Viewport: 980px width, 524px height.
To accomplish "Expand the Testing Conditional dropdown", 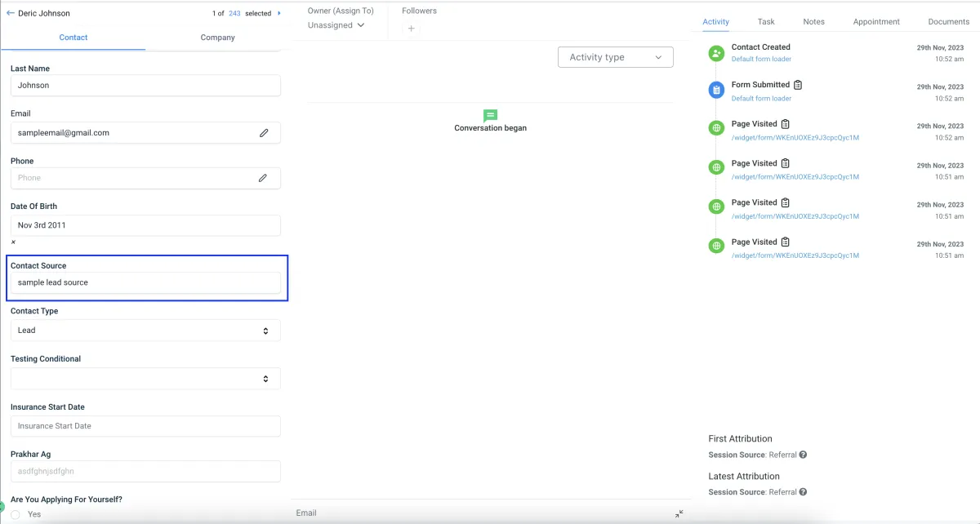I will [x=145, y=379].
